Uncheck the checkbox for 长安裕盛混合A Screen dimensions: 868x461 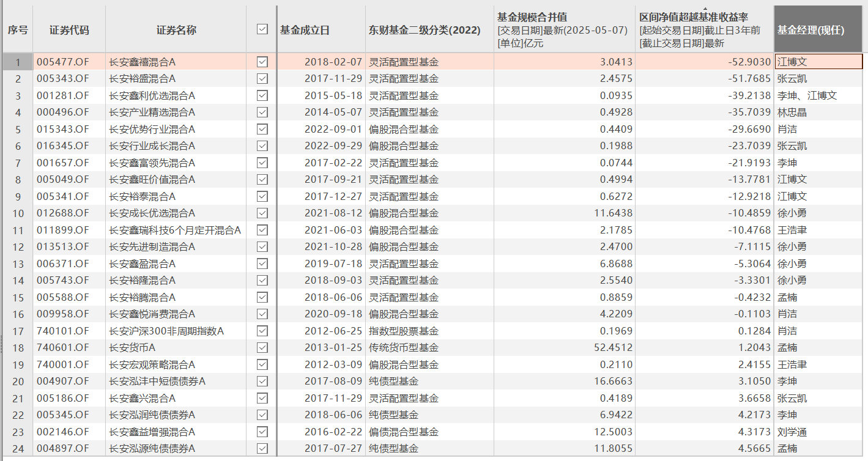[x=262, y=79]
